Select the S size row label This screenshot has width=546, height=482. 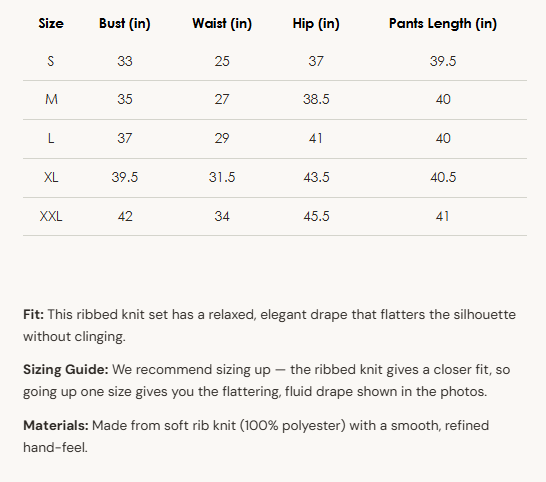coord(51,61)
